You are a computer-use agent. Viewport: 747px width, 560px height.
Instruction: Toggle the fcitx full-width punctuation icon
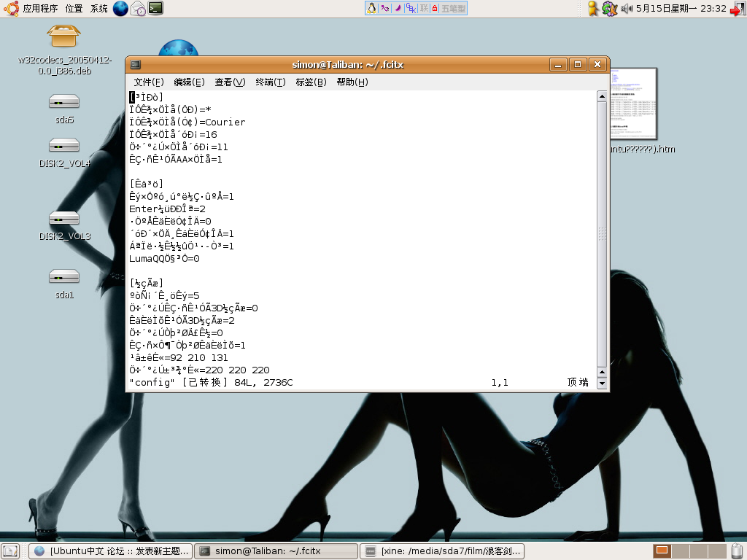(x=384, y=8)
